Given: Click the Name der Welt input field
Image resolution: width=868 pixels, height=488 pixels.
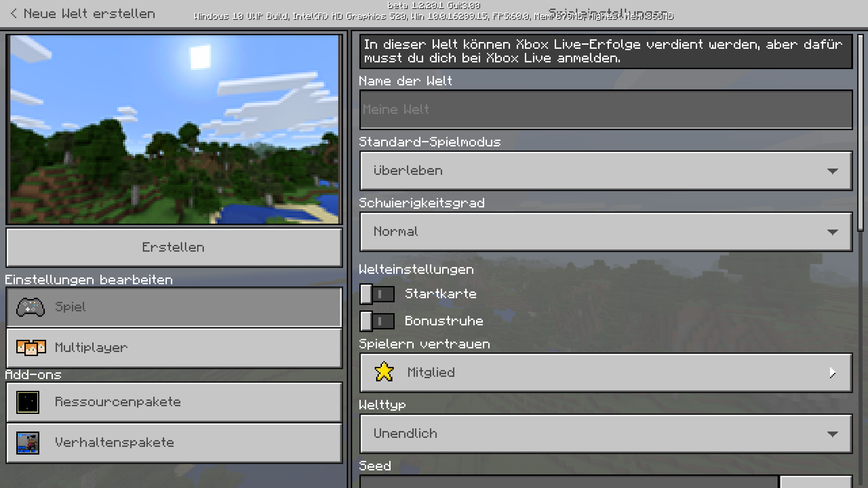Looking at the screenshot, I should (606, 110).
